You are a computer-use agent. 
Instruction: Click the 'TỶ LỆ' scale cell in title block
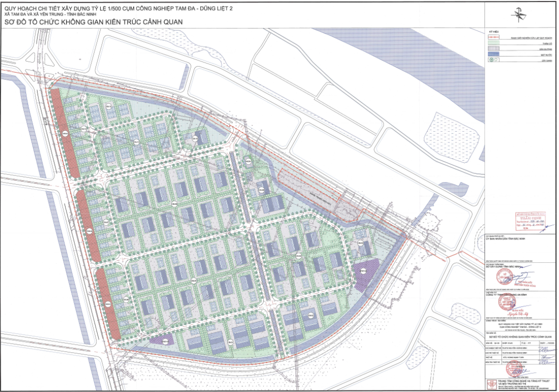pos(530,343)
